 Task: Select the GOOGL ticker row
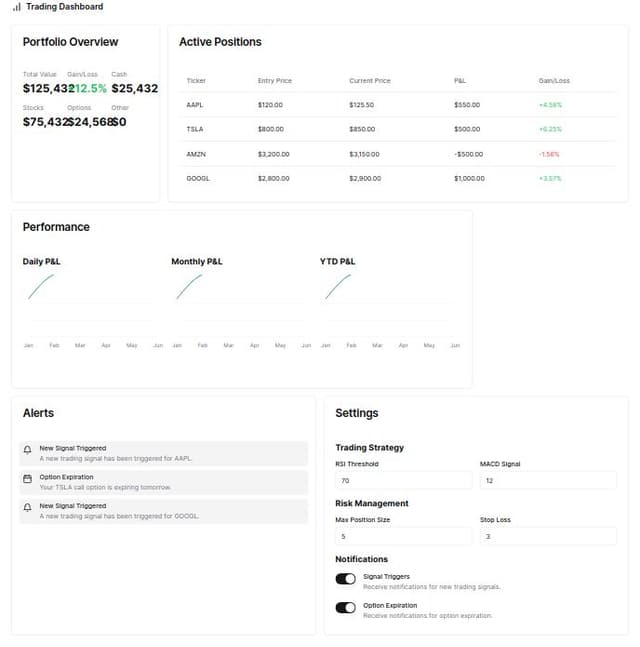coord(398,178)
